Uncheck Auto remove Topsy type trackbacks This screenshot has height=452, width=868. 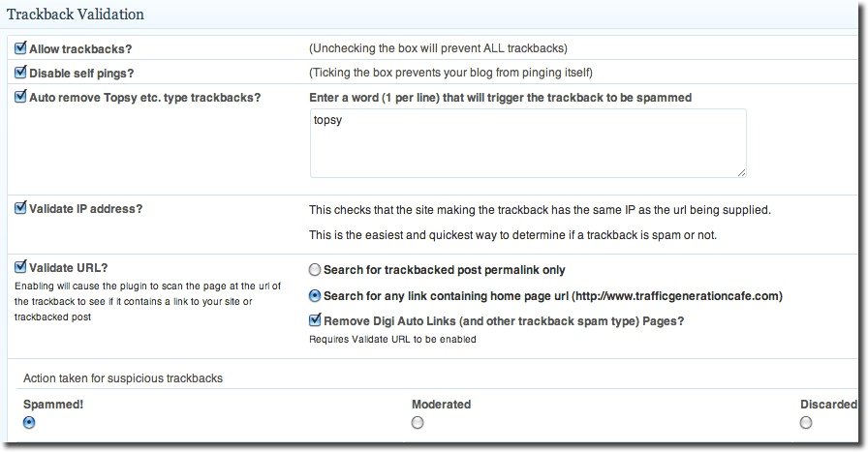tap(21, 97)
